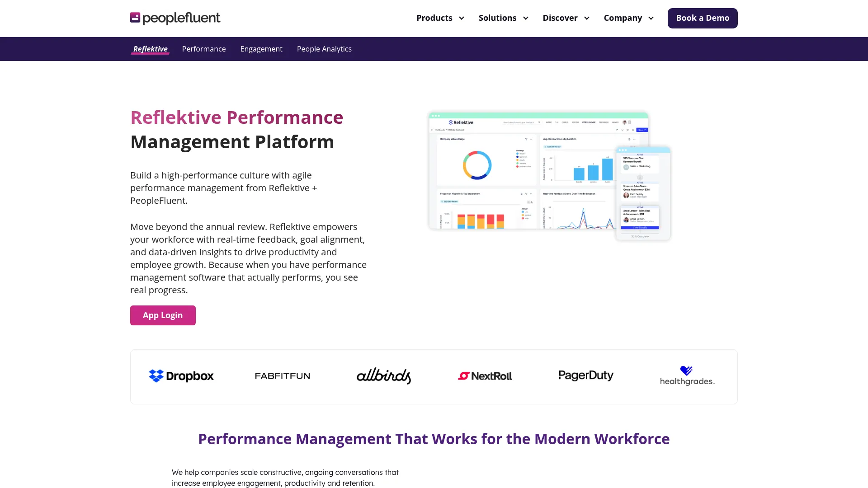Expand the Products chevron arrow
The image size is (868, 488).
point(462,18)
